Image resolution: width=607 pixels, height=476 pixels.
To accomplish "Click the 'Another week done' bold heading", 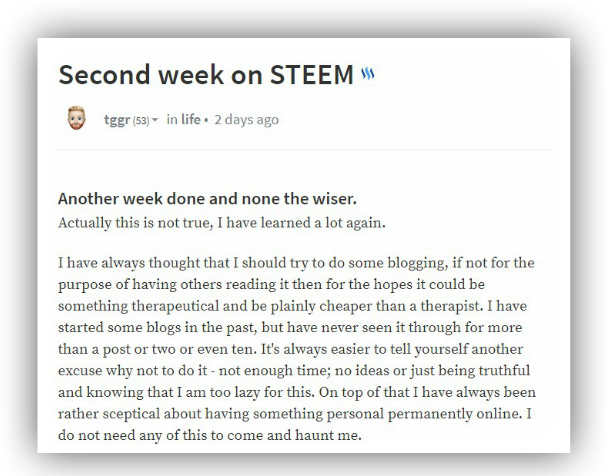I will (x=207, y=199).
